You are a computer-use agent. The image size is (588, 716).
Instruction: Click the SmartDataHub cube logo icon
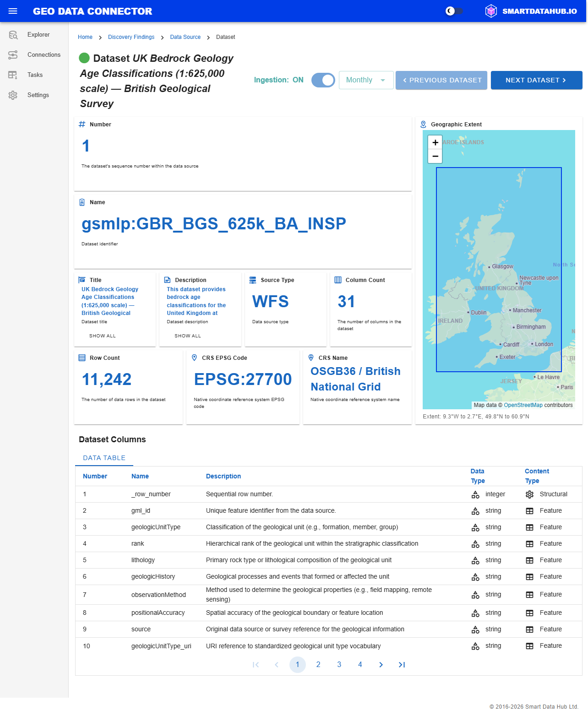tap(491, 11)
